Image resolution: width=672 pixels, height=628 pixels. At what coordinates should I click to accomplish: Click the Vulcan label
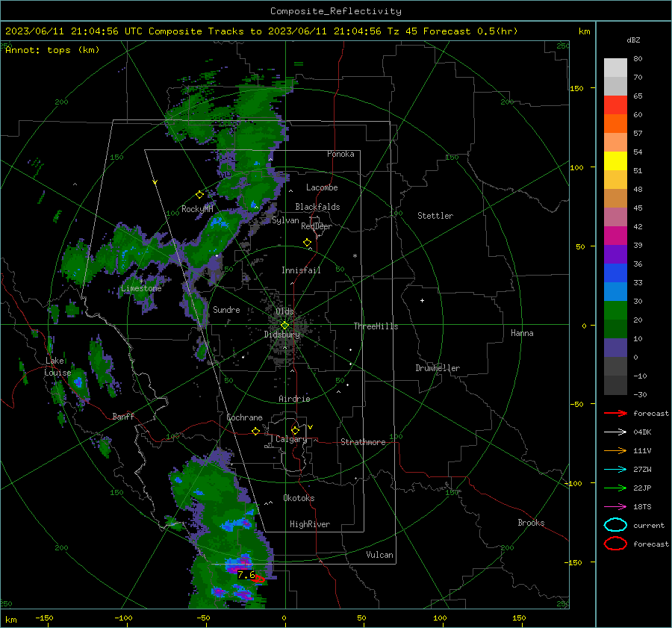pyautogui.click(x=379, y=555)
